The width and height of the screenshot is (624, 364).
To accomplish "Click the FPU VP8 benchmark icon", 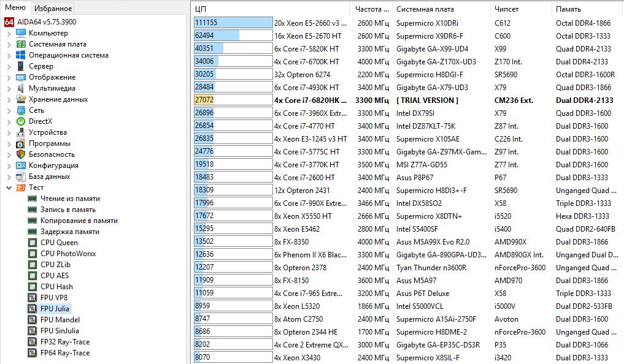I will 33,298.
